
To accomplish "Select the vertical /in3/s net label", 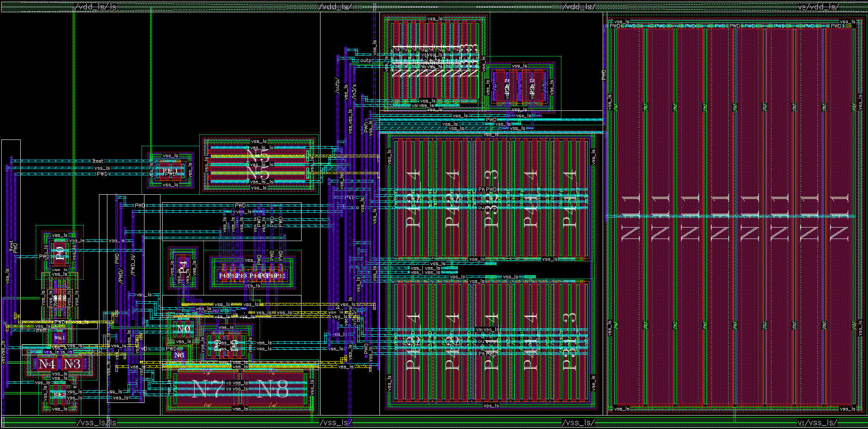I will [x=354, y=92].
